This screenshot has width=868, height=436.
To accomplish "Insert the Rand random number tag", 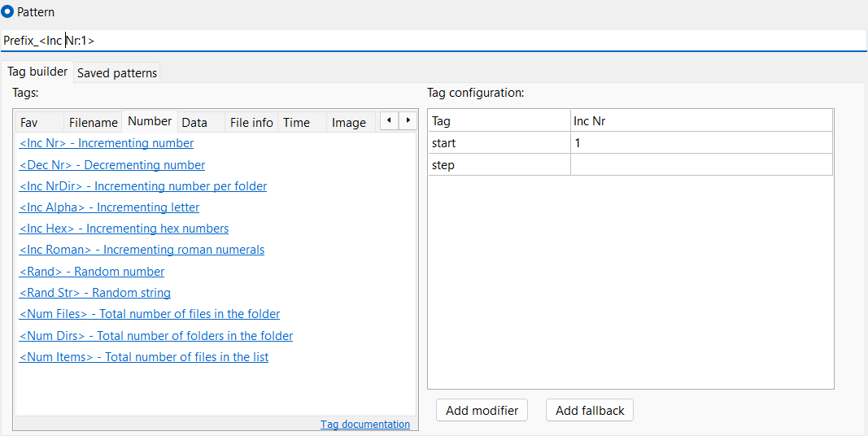I will [x=91, y=271].
